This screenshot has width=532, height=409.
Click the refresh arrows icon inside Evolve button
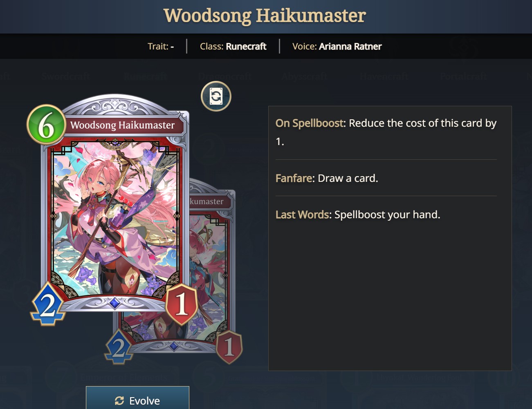click(119, 401)
